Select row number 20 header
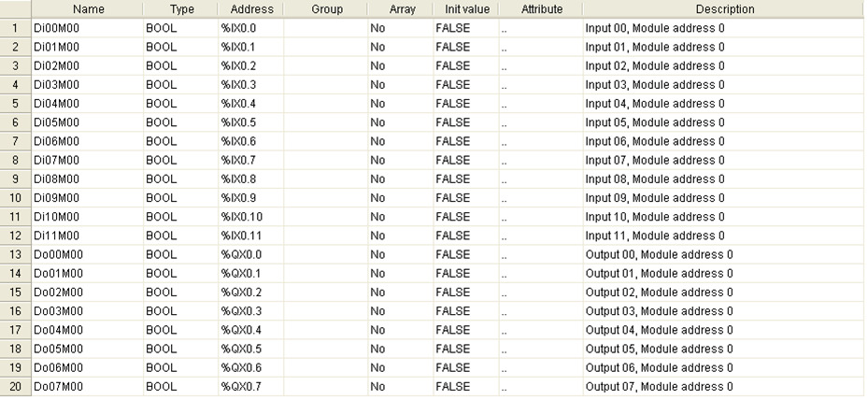 point(16,387)
